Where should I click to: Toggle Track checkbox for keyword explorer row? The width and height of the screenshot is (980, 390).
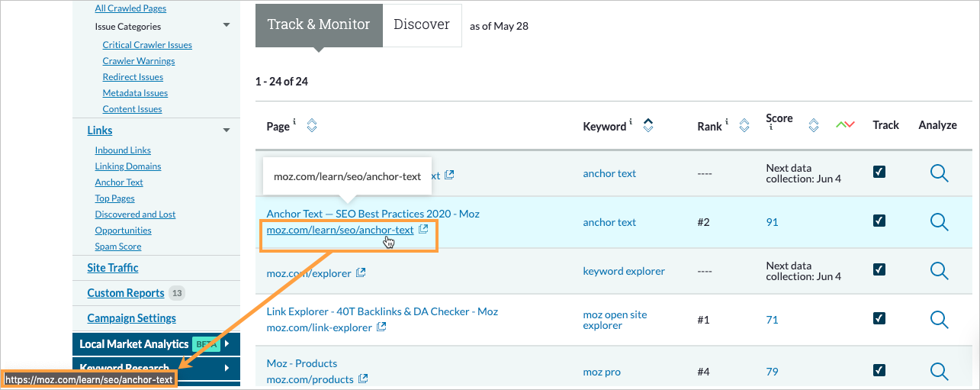coord(879,269)
